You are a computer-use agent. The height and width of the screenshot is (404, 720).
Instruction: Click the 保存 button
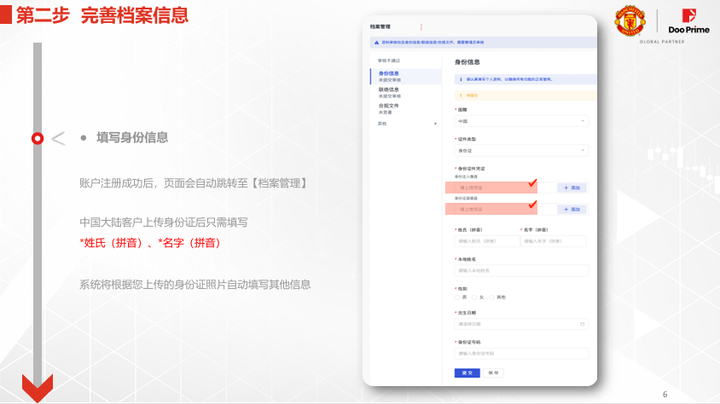pos(493,373)
